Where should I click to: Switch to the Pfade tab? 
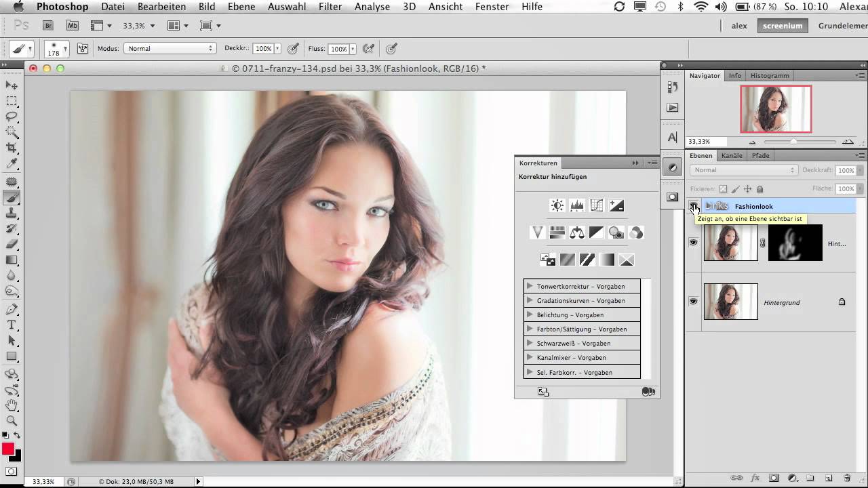pyautogui.click(x=761, y=155)
